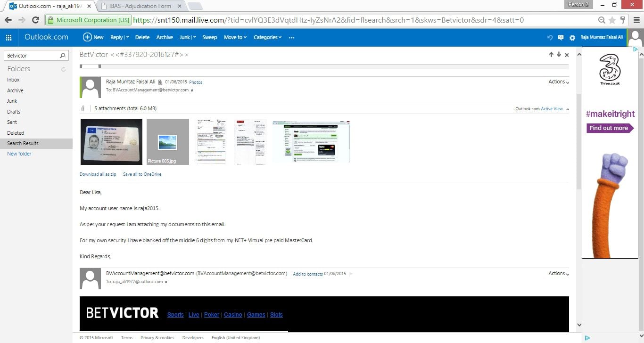The height and width of the screenshot is (343, 644).
Task: Click the ad choices icon on Three ad
Action: (x=635, y=49)
